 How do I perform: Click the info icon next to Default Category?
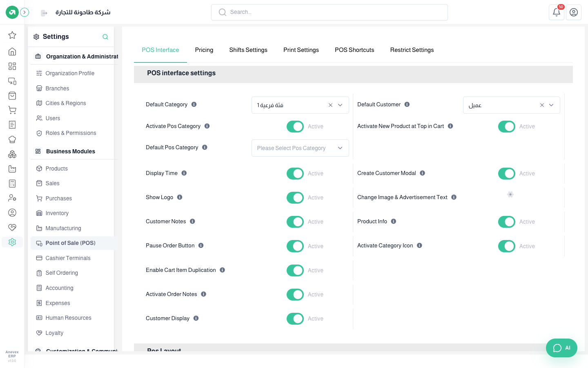(194, 104)
